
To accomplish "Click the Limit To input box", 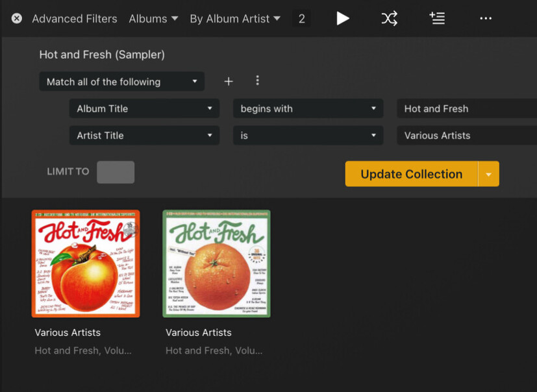I will click(116, 172).
